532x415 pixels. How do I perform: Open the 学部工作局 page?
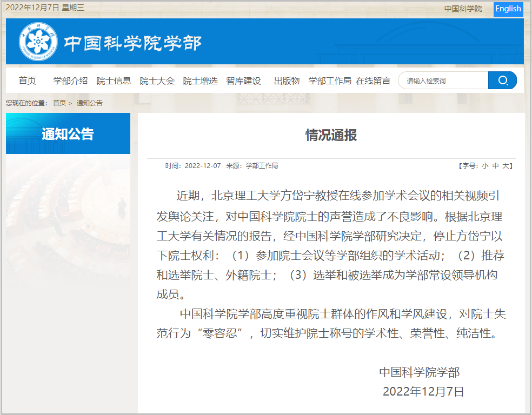(329, 80)
